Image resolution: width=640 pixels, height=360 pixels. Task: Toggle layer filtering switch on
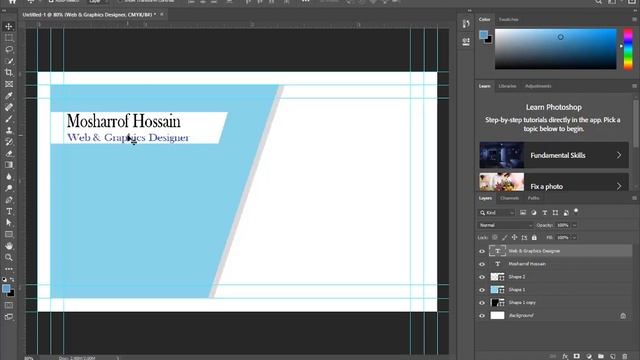point(576,211)
